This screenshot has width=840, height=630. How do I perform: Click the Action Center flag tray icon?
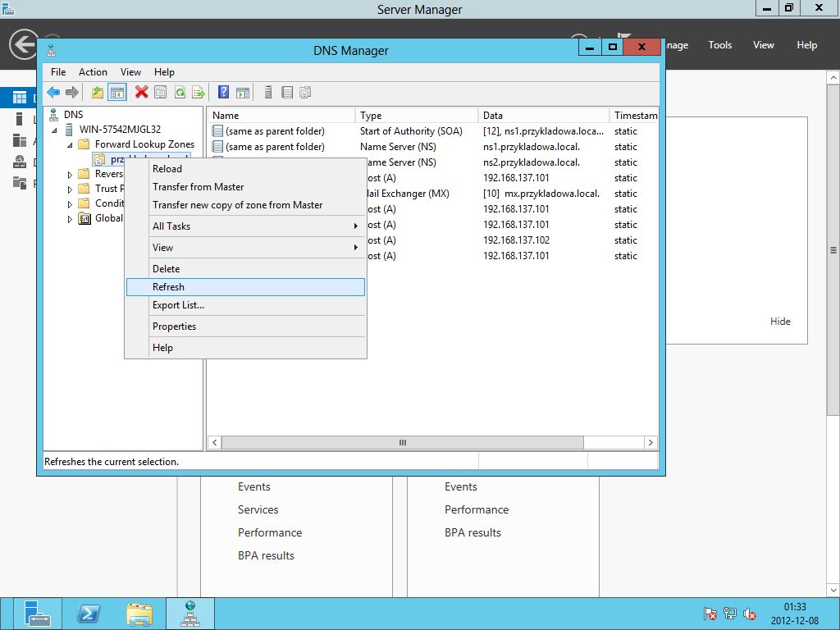coord(710,614)
